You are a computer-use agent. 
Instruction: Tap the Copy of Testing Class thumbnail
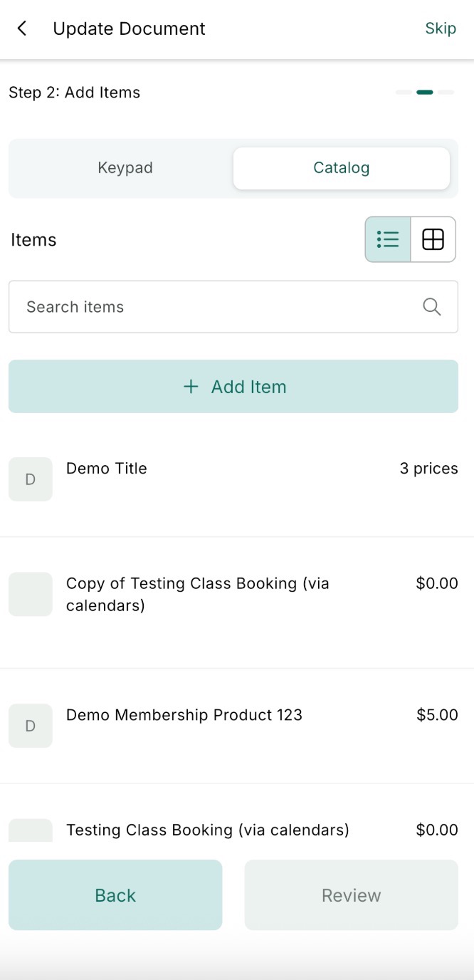click(x=31, y=594)
